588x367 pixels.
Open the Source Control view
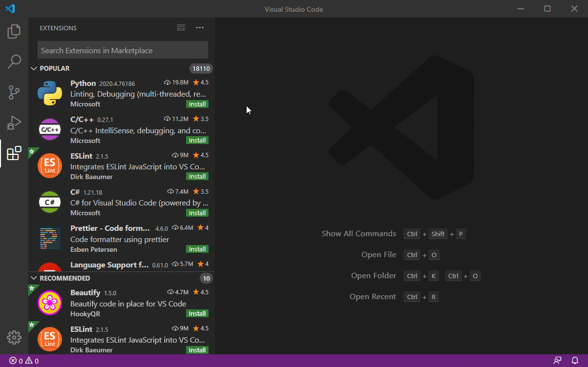click(14, 92)
